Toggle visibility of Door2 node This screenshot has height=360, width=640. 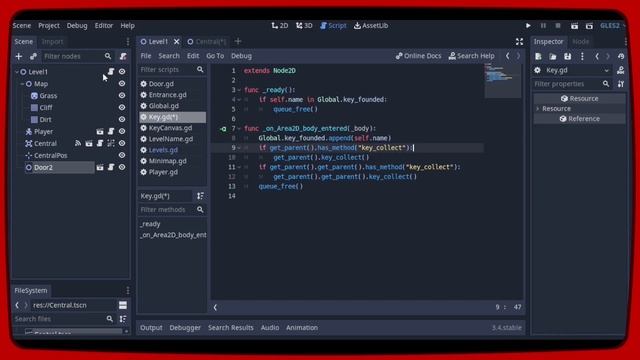click(x=122, y=167)
